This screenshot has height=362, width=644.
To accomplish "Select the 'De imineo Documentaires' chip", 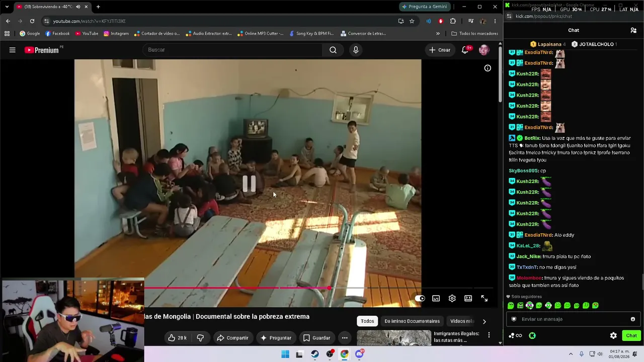I will click(412, 321).
